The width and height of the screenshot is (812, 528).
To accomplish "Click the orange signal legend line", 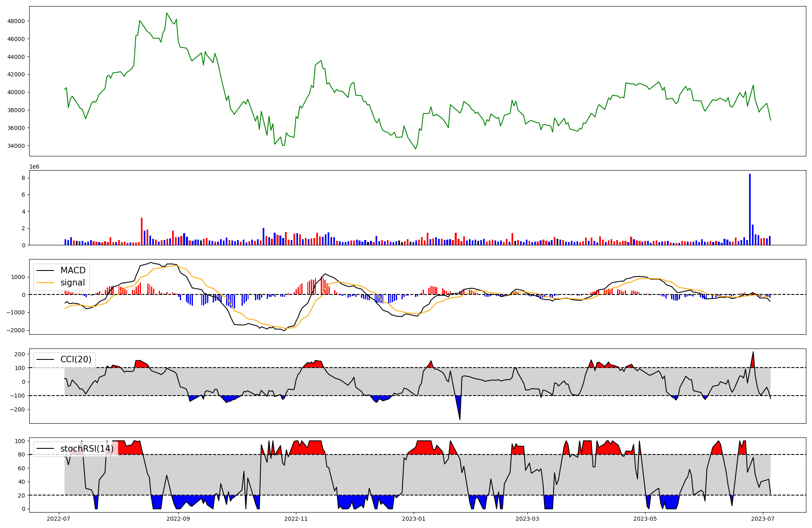I will point(44,283).
